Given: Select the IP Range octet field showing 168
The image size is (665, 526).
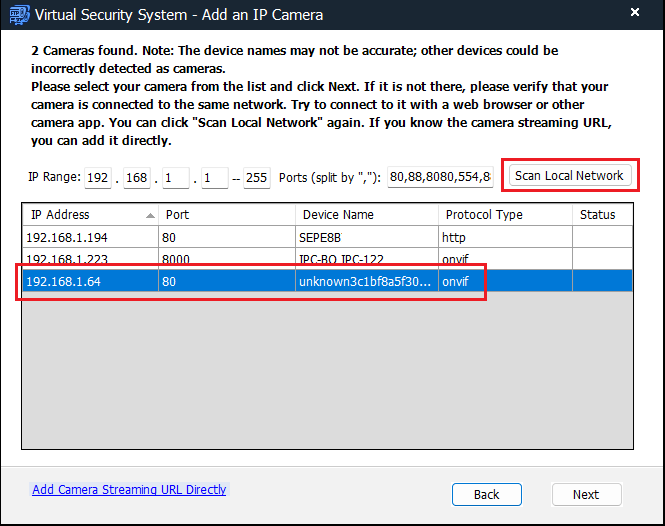Looking at the screenshot, I should click(137, 178).
